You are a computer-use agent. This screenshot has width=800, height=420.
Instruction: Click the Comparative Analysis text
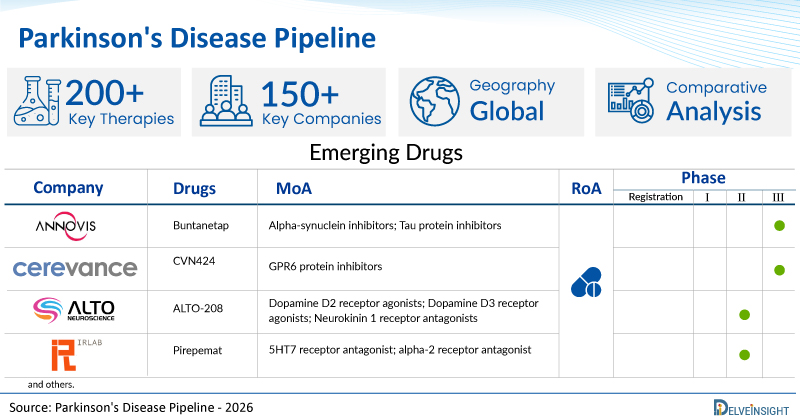tap(716, 102)
